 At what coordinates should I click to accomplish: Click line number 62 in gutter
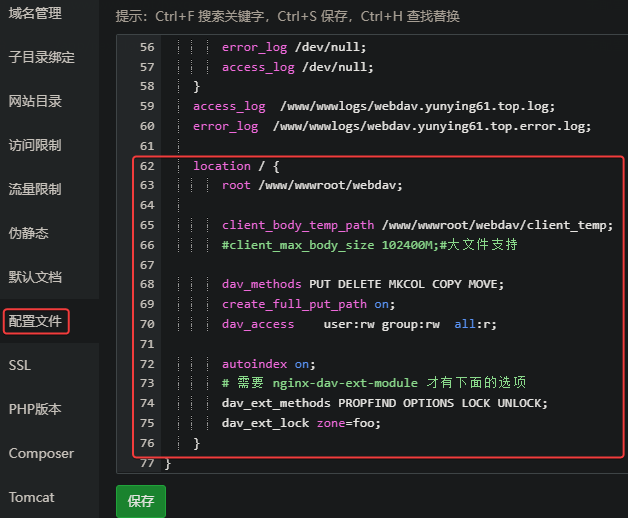tap(146, 166)
